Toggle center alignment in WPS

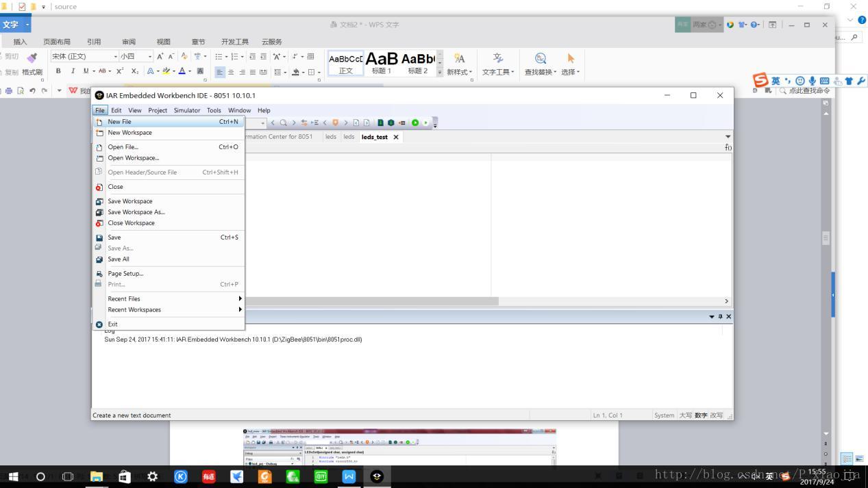(231, 72)
